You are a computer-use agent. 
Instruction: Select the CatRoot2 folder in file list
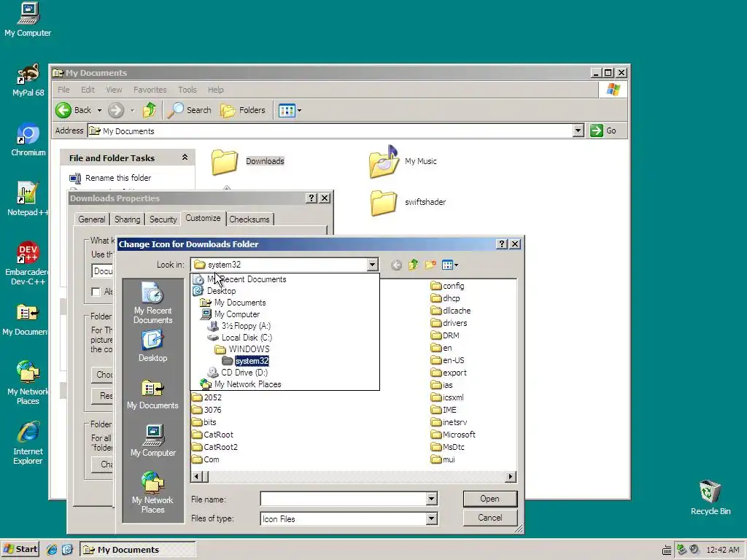click(x=214, y=447)
